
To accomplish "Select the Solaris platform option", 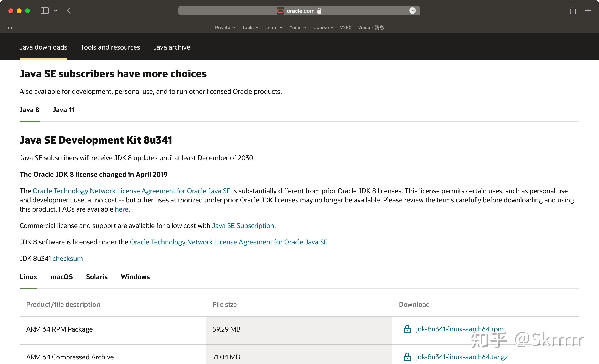I will tap(97, 277).
